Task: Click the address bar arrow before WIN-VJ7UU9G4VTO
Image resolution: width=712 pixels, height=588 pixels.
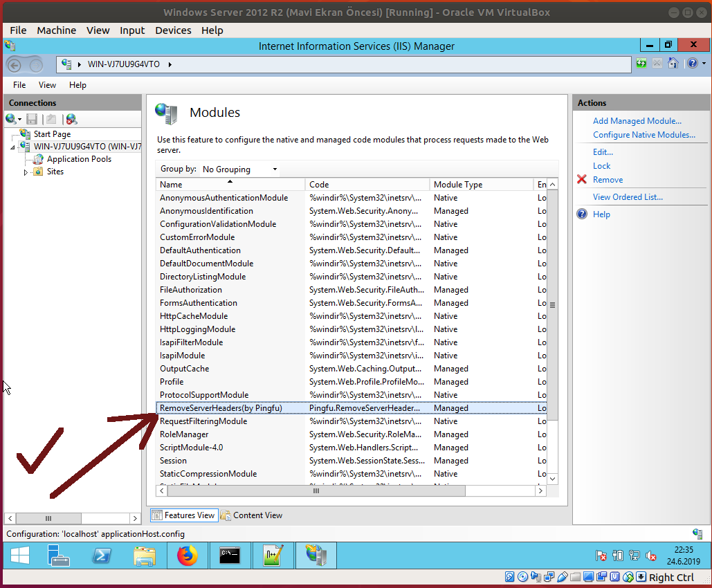Action: click(x=79, y=64)
